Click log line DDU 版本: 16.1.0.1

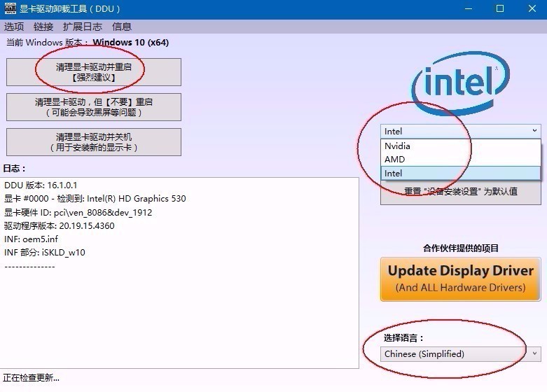tap(41, 185)
